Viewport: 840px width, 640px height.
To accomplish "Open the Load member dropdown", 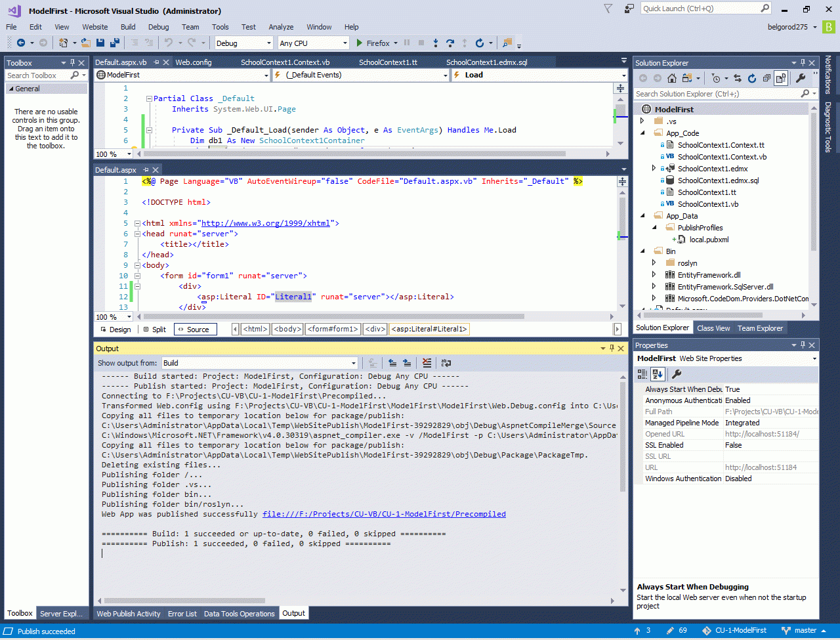I will 539,75.
